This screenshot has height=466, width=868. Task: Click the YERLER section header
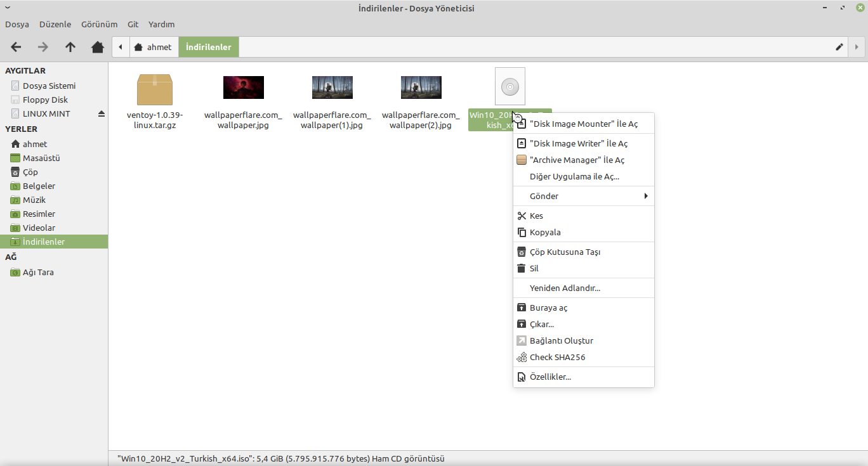tap(22, 129)
